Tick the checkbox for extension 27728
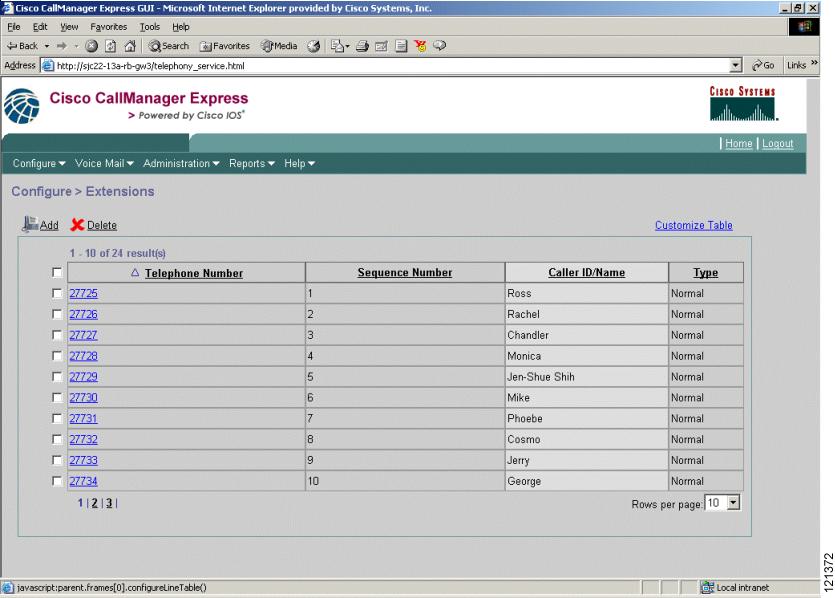Image resolution: width=835 pixels, height=598 pixels. click(x=57, y=356)
